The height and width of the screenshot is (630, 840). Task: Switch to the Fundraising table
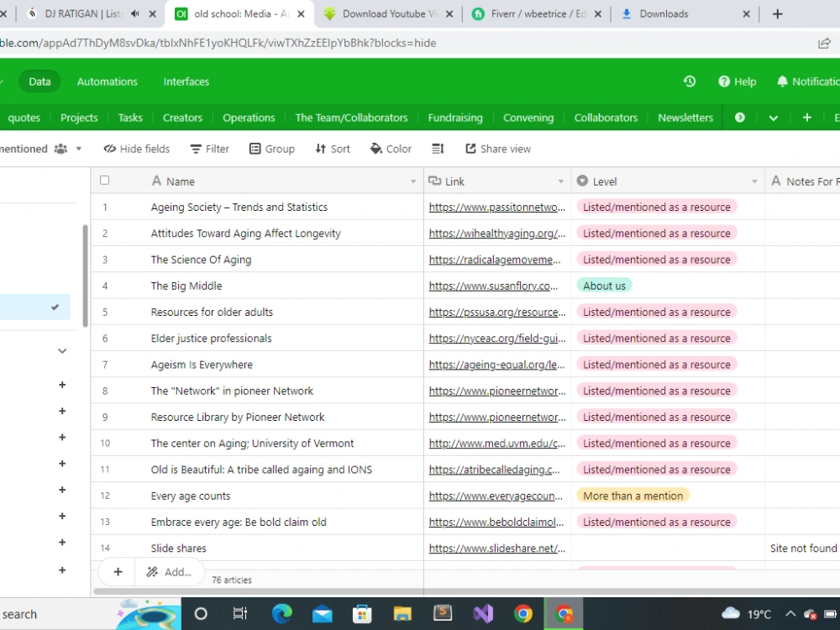tap(455, 118)
